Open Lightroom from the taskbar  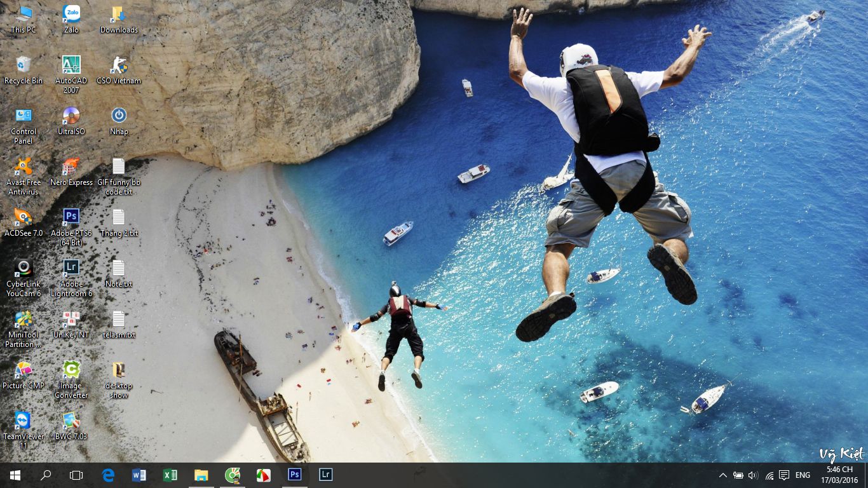tap(325, 475)
